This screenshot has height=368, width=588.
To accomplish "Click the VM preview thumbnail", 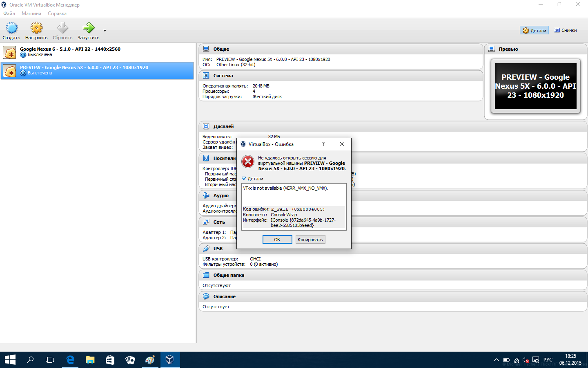I will coord(536,86).
